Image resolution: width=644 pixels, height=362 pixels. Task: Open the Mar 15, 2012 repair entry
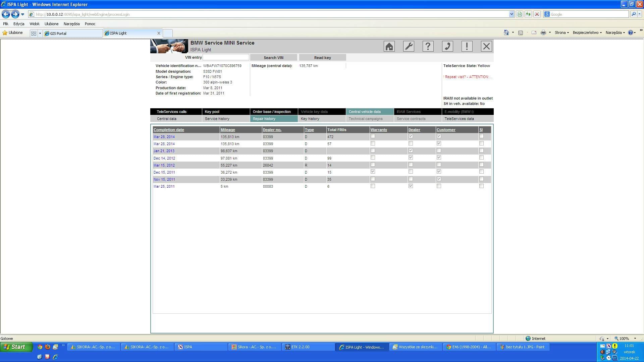[164, 165]
